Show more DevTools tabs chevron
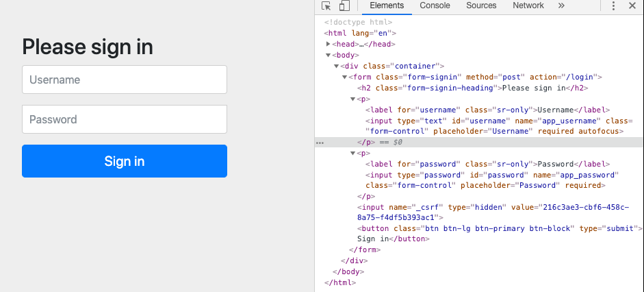644x292 pixels. (x=561, y=5)
